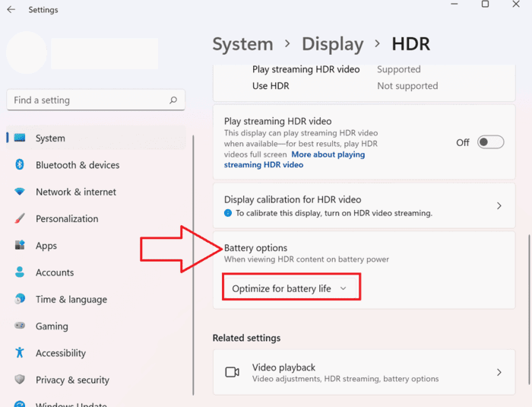Screen dimensions: 532x407
Task: Click the Bluetooth icon in sidebar
Action: [20, 164]
